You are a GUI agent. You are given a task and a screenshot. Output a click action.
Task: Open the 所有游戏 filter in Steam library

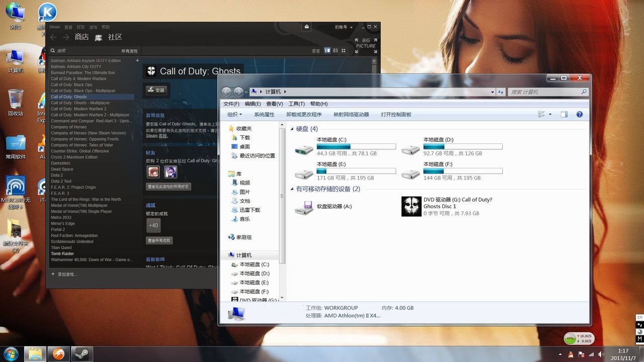click(x=129, y=51)
